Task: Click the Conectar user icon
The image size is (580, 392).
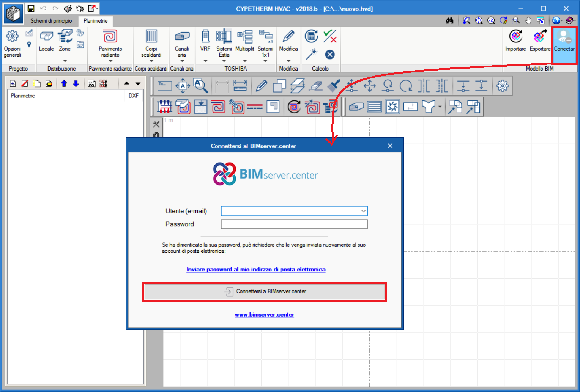Action: (564, 36)
